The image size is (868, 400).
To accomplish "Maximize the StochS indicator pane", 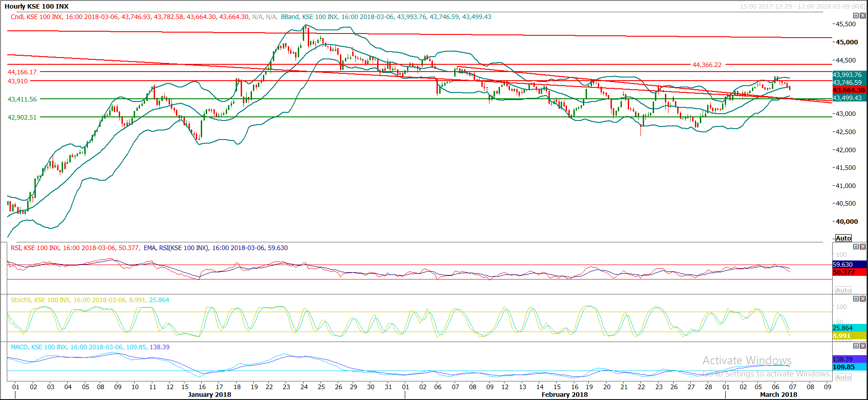I will click(x=856, y=299).
